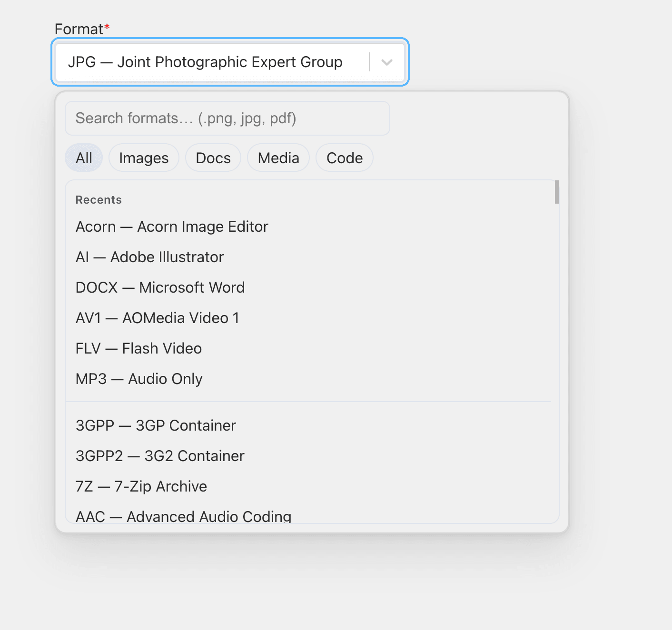Pick 7Z — 7-Zip Archive
The width and height of the screenshot is (672, 630).
(141, 486)
